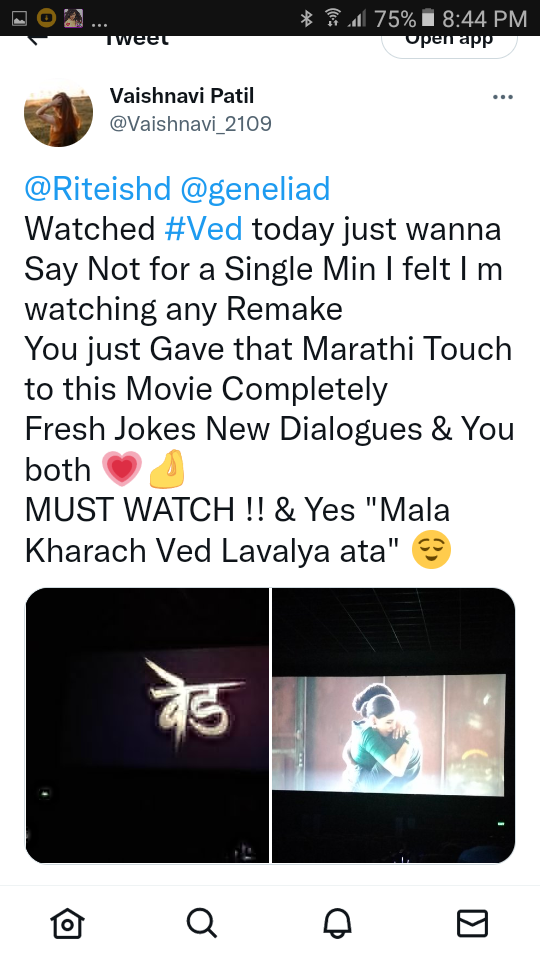This screenshot has height=960, width=540.
Task: Tap the yellow app notification icon
Action: (47, 18)
